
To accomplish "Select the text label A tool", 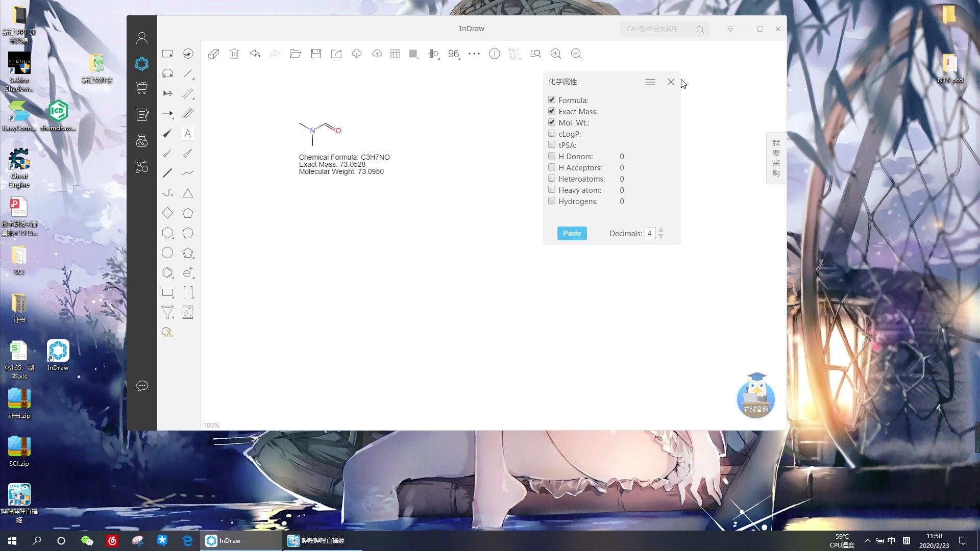I will (188, 134).
